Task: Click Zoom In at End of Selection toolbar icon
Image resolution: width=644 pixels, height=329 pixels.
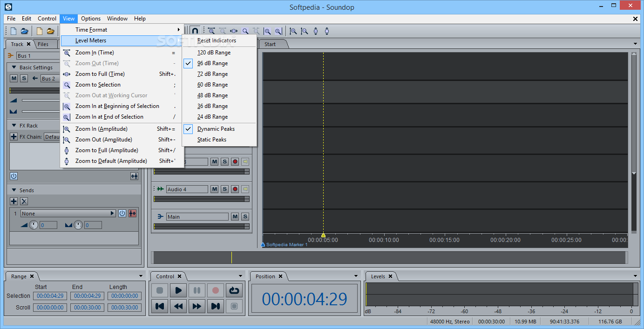Action: click(x=278, y=31)
